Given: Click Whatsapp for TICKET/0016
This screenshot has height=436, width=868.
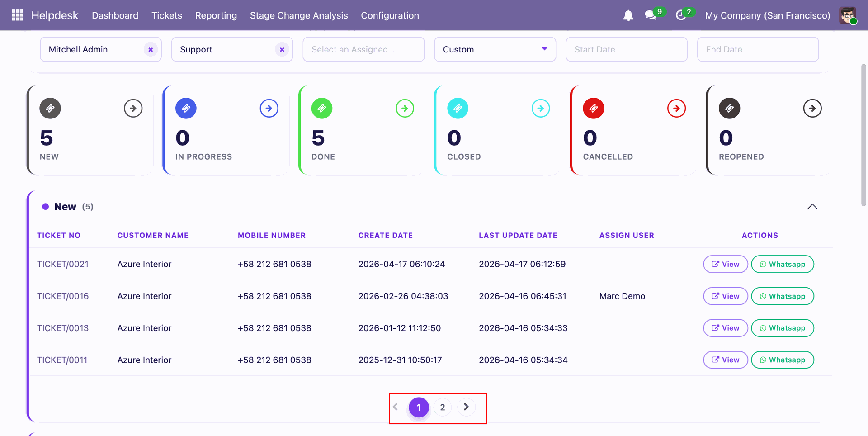Looking at the screenshot, I should pyautogui.click(x=783, y=296).
